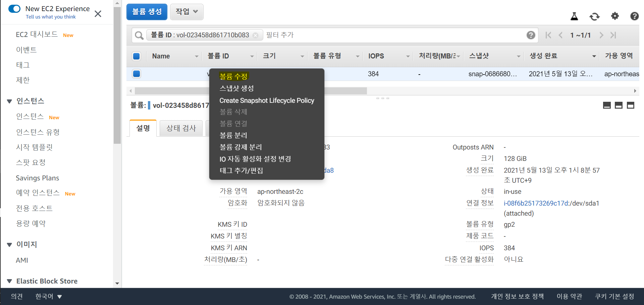The image size is (644, 305).
Task: Open the 작업 actions dropdown
Action: click(x=187, y=12)
